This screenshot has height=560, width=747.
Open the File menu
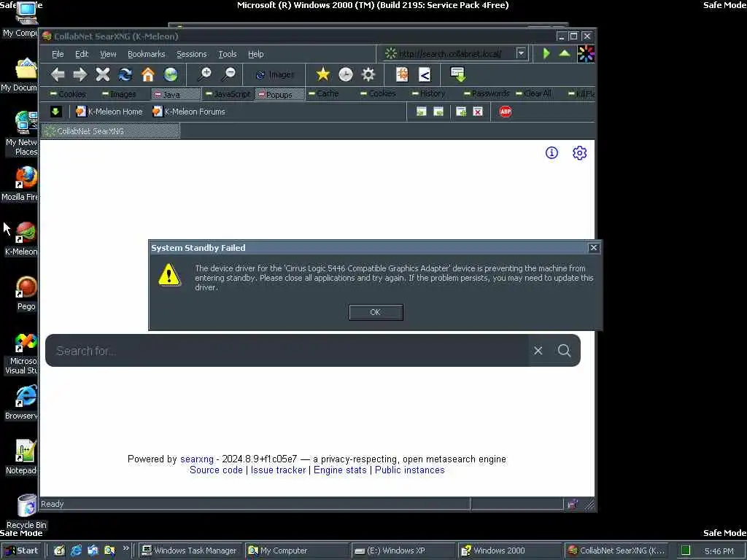pos(58,54)
